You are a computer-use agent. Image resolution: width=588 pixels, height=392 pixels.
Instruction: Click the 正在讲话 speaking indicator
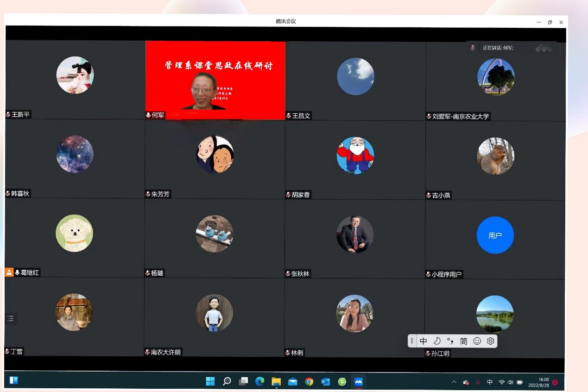[x=498, y=48]
